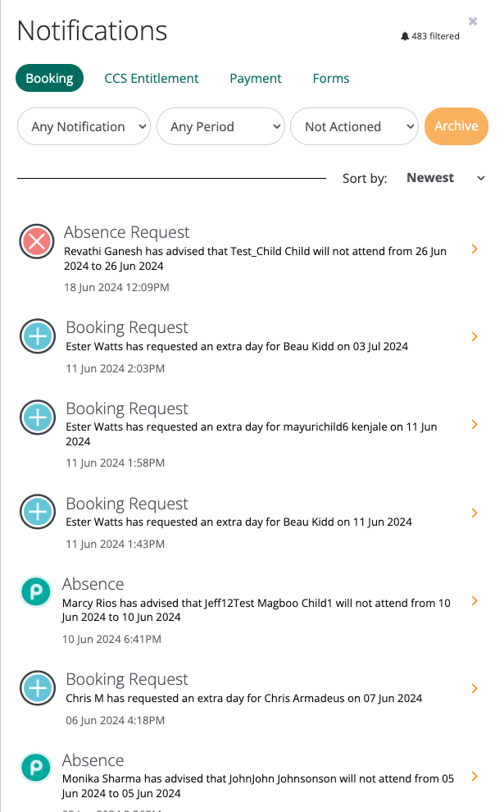Change the Sort by Newest dropdown

(x=443, y=178)
